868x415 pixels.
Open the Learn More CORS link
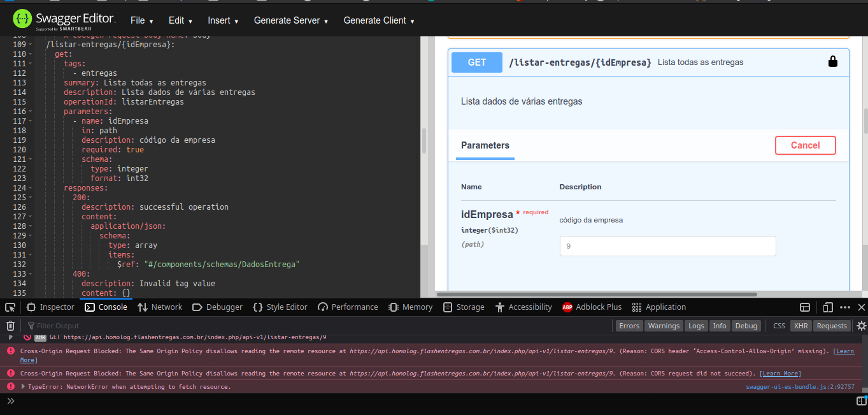(779, 373)
